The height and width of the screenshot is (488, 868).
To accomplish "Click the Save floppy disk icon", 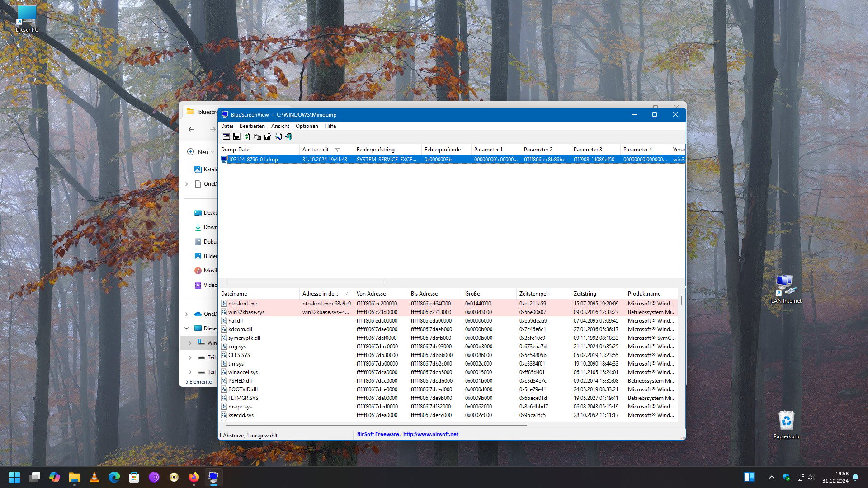I will 236,136.
